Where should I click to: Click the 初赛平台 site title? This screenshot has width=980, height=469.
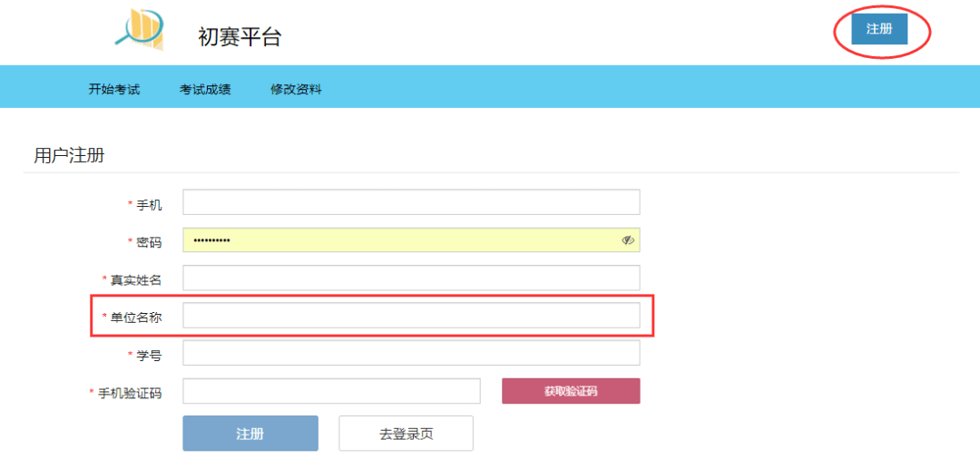click(x=240, y=37)
